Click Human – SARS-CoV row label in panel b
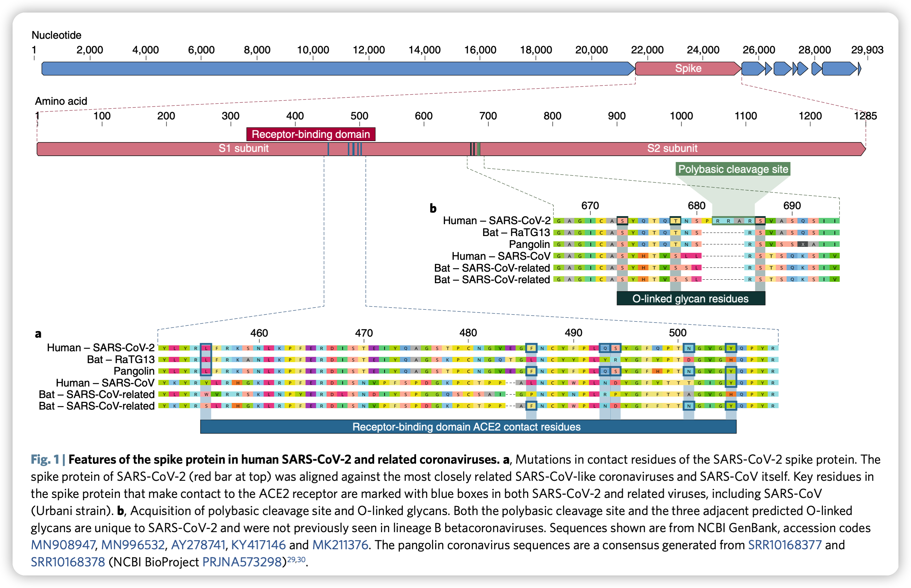The width and height of the screenshot is (911, 588). 501,256
